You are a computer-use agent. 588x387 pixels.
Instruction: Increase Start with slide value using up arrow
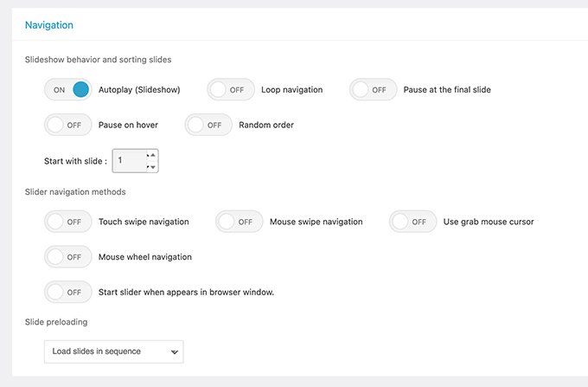152,155
